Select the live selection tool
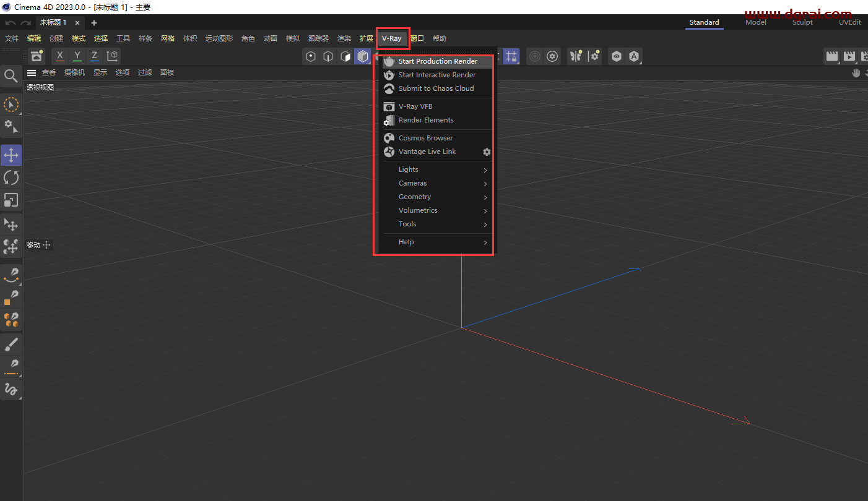The image size is (868, 501). [11, 104]
